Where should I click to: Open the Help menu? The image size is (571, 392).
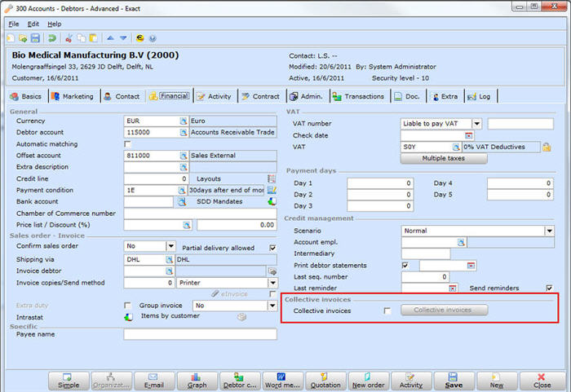[55, 24]
